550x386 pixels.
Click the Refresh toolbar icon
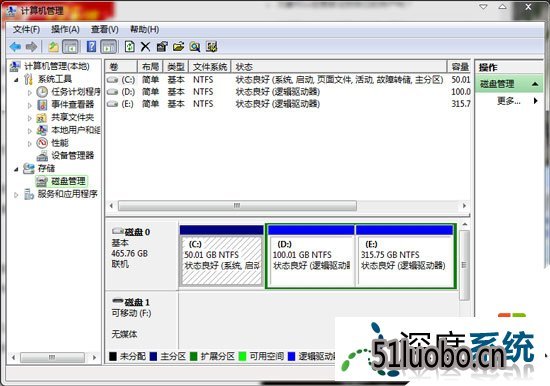[130, 47]
